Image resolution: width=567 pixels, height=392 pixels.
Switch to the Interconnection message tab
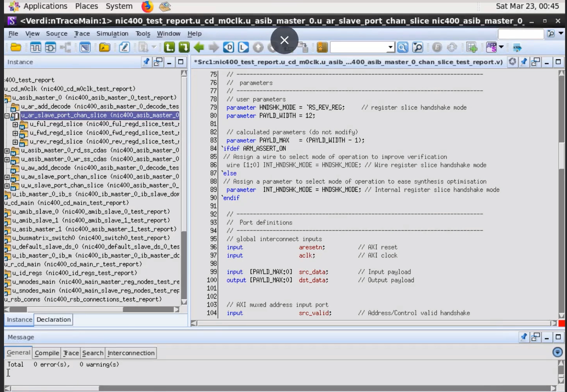[x=131, y=353]
